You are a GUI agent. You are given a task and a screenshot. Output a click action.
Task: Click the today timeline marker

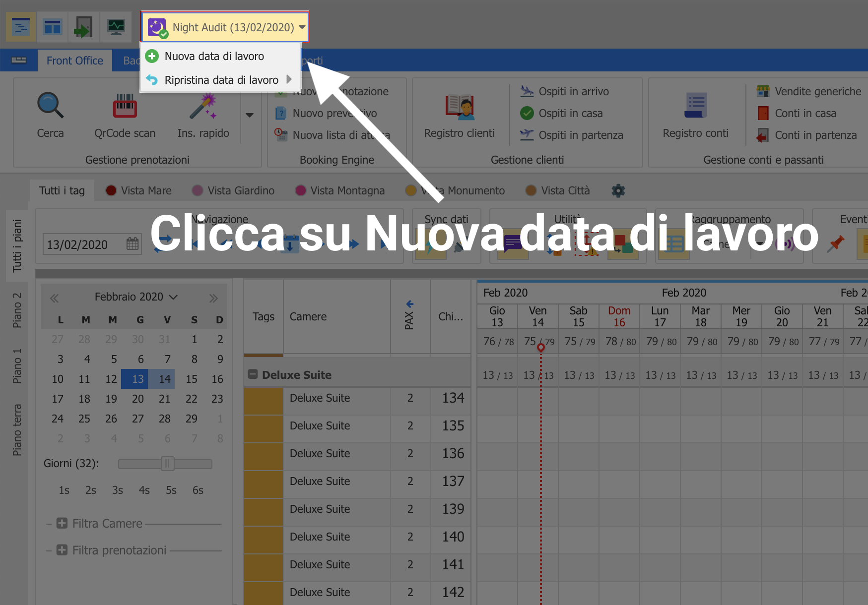(x=540, y=348)
